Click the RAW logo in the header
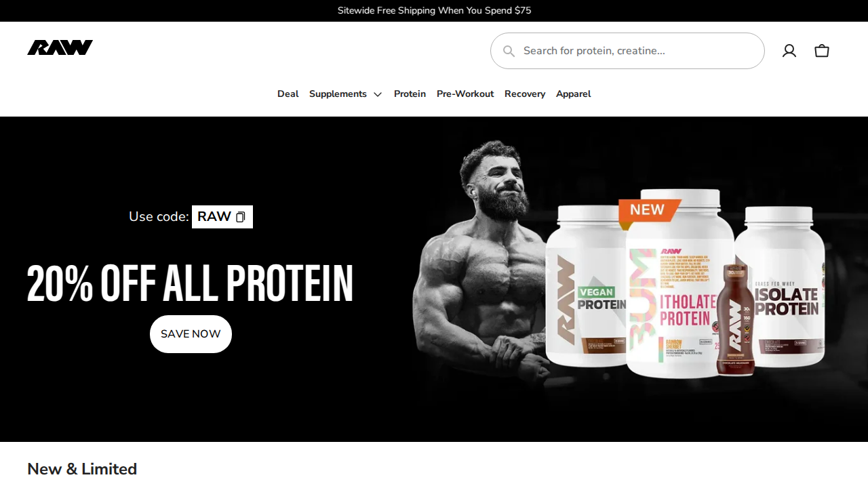The height and width of the screenshot is (488, 868). pos(60,47)
